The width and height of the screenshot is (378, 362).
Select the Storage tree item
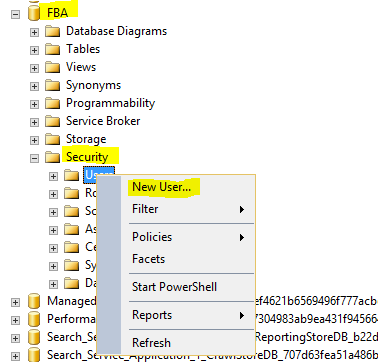(86, 139)
